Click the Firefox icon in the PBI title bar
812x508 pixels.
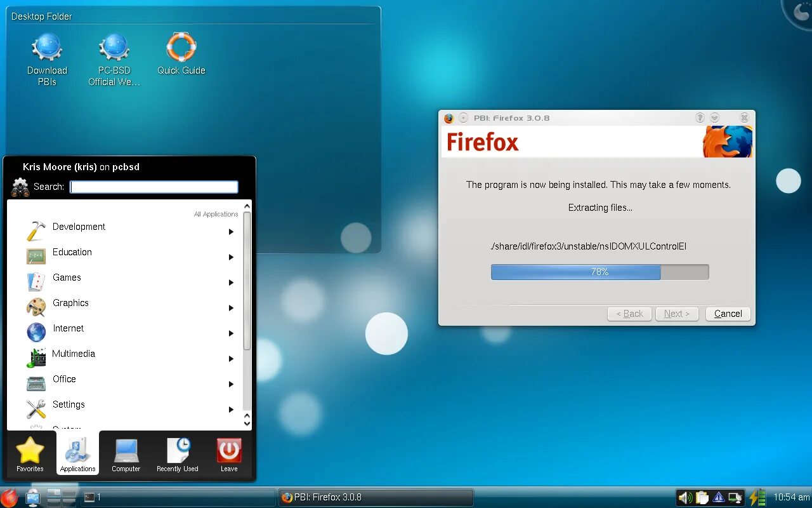click(449, 118)
